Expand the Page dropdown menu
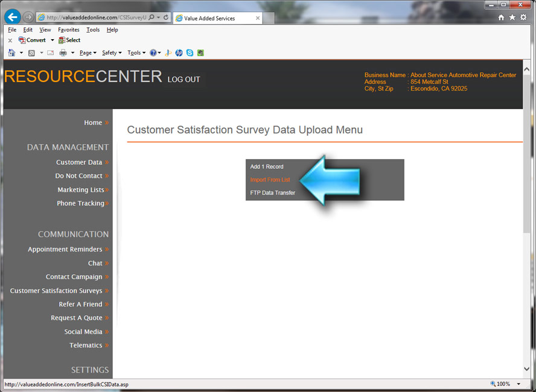Viewport: 536px width, 392px height. pos(88,53)
